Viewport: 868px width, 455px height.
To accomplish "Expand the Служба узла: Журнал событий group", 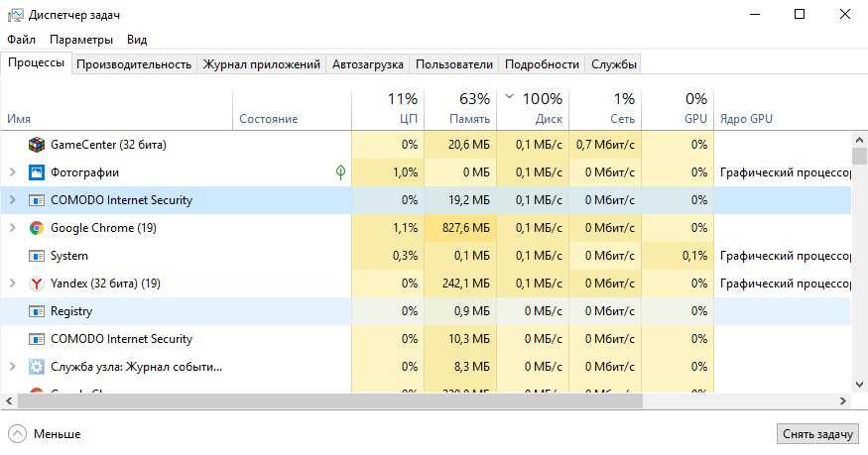I will [x=12, y=367].
